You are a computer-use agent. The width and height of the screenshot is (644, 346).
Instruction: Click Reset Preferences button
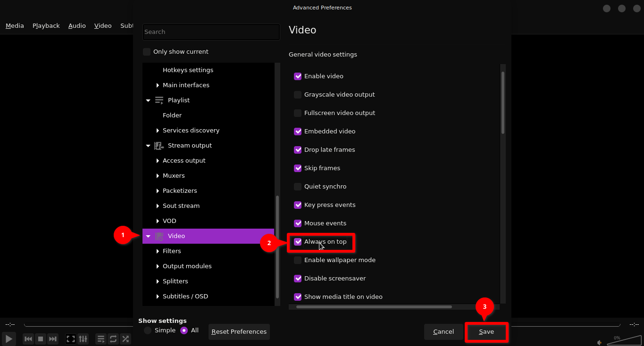pos(239,332)
